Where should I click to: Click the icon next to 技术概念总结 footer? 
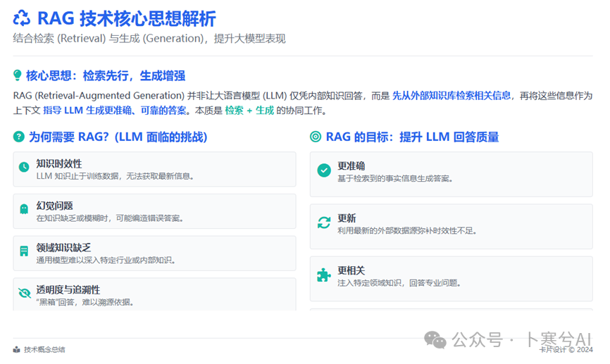pyautogui.click(x=17, y=350)
